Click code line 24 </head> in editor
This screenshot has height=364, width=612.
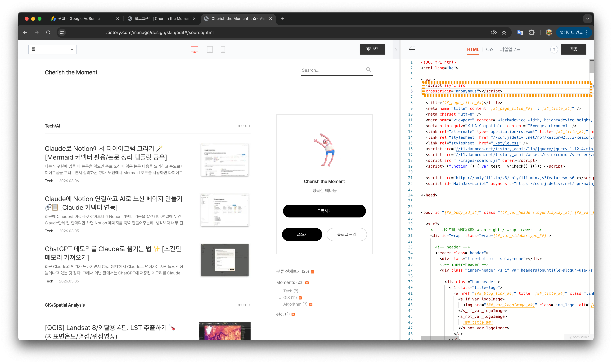(x=429, y=195)
